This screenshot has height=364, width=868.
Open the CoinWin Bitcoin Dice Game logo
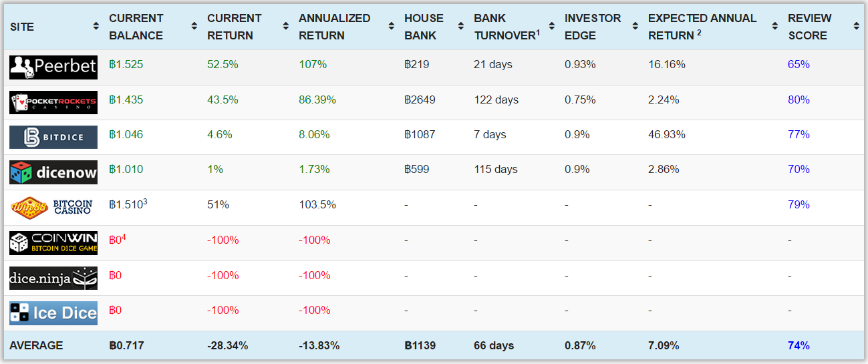(53, 242)
